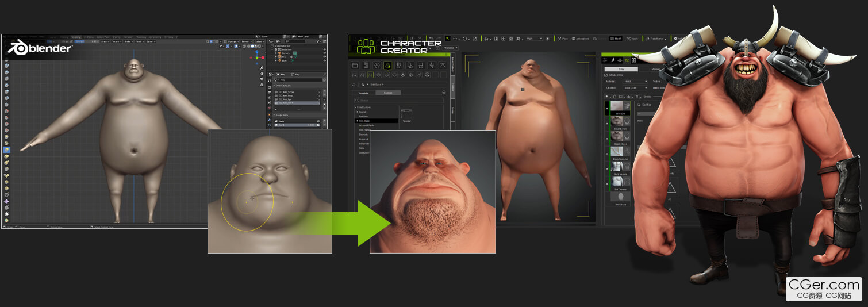Toggle visibility of Light in Blender outliner
This screenshot has height=307, width=868.
(325, 60)
